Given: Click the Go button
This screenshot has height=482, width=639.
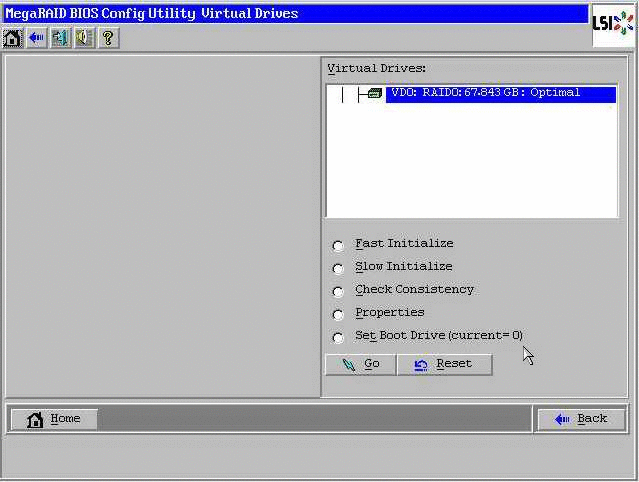Looking at the screenshot, I should click(x=361, y=364).
